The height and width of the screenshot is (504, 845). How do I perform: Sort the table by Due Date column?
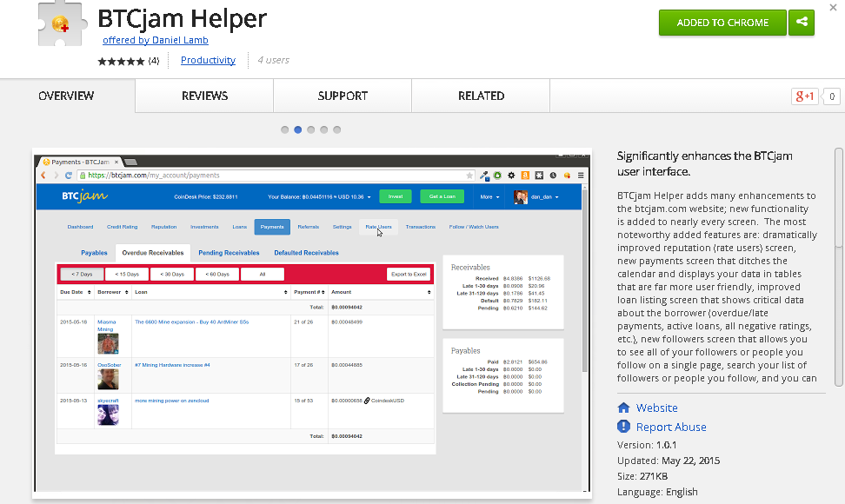click(x=76, y=292)
